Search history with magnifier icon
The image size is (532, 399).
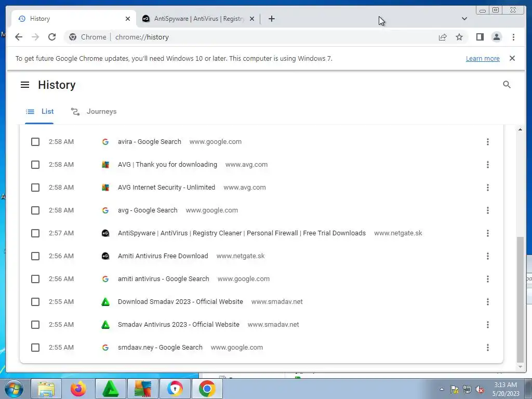pyautogui.click(x=507, y=85)
